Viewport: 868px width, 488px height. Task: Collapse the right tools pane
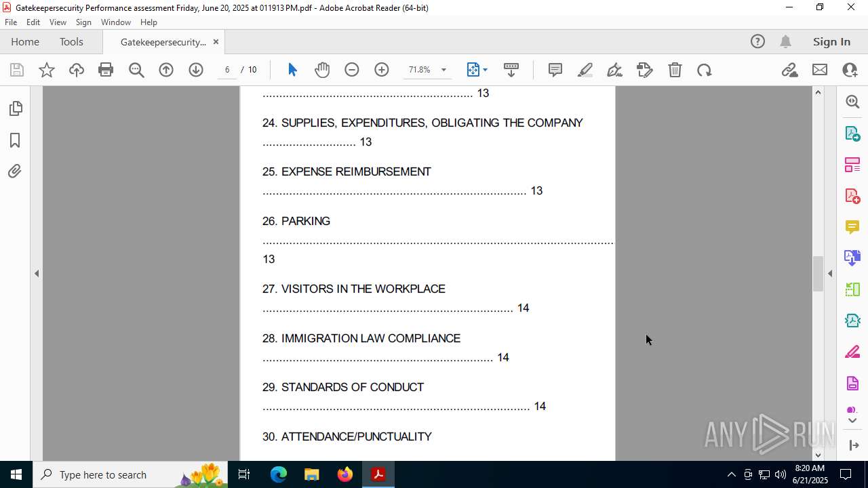click(853, 445)
